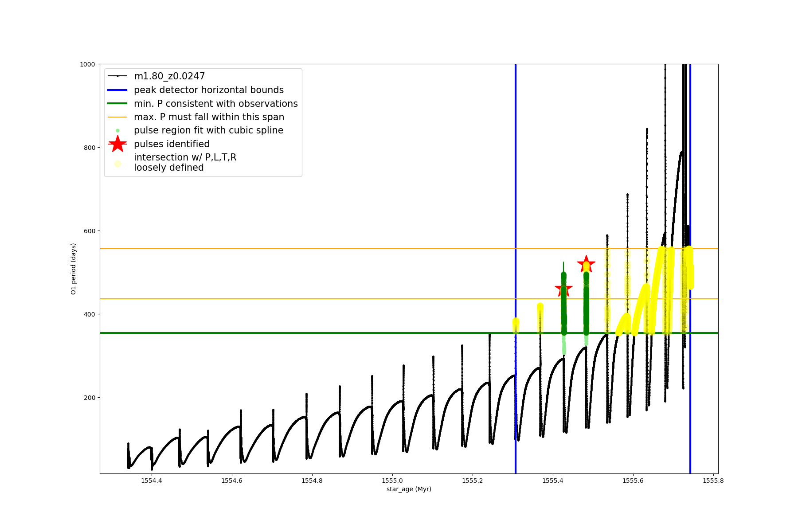This screenshot has height=532, width=798.
Task: Click the 1554.4 tick label on the x-axis
Action: point(152,481)
